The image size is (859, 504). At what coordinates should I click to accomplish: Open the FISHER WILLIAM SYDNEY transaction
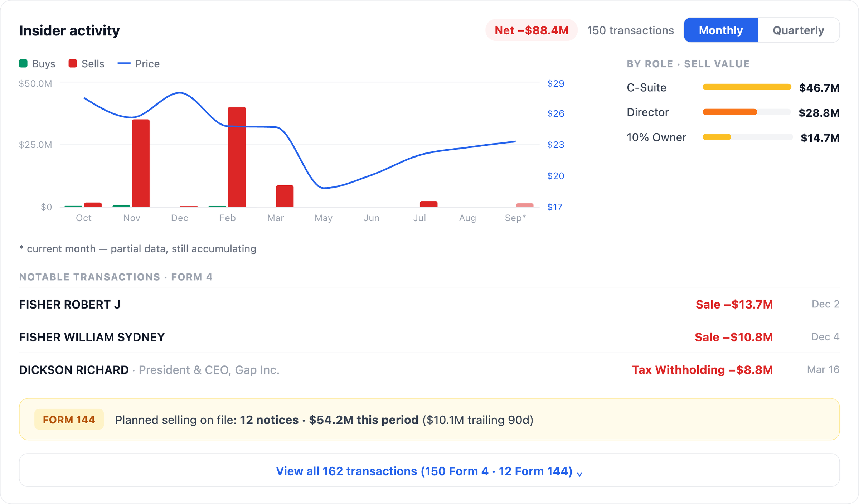(429, 336)
